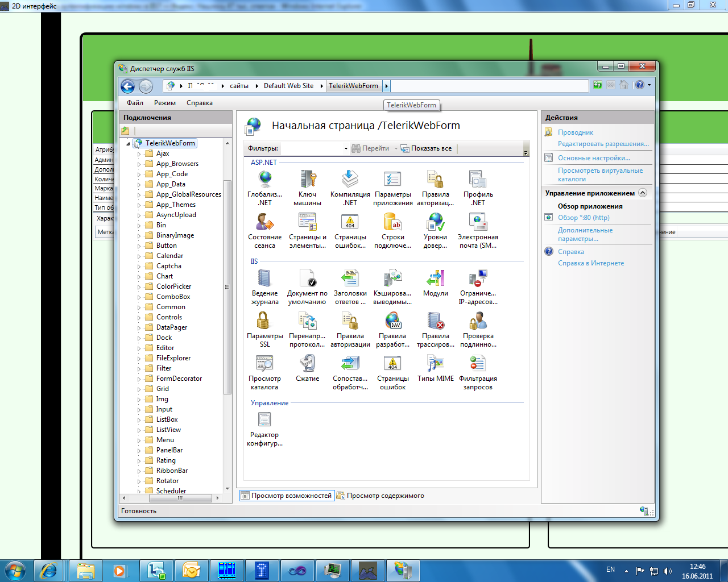Click the Back navigation arrow in IIS Manager
Image resolution: width=728 pixels, height=582 pixels.
pos(128,86)
